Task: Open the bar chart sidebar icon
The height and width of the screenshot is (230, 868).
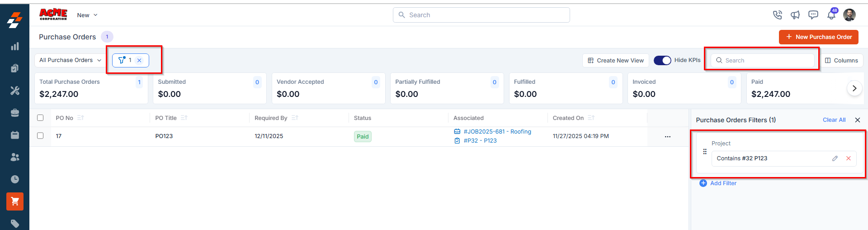Action: coord(15,46)
